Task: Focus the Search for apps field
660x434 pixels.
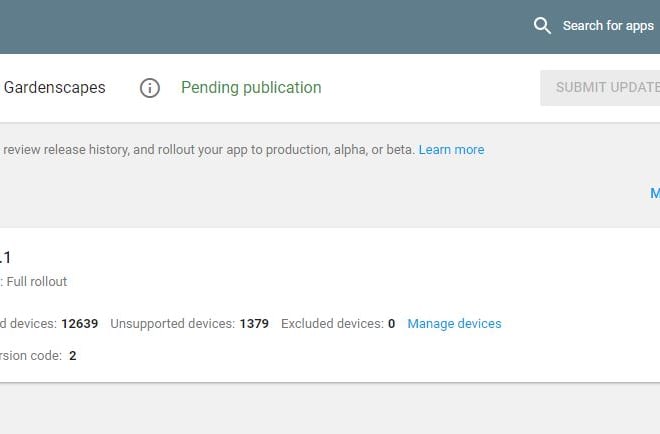Action: pos(608,26)
